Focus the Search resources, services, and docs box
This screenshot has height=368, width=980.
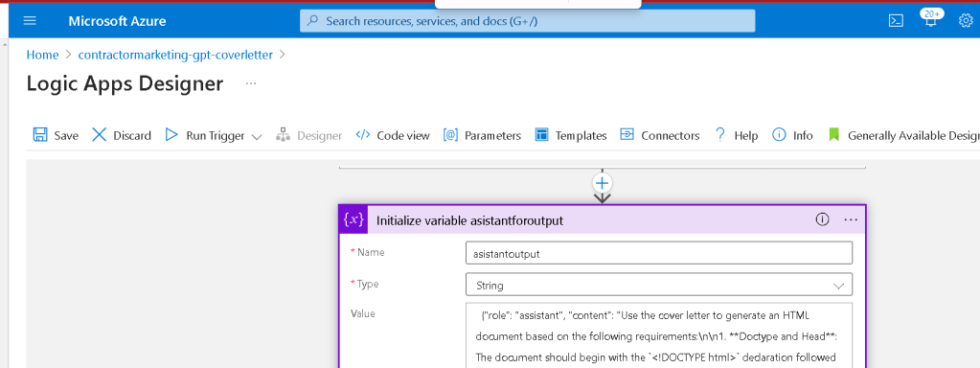527,21
